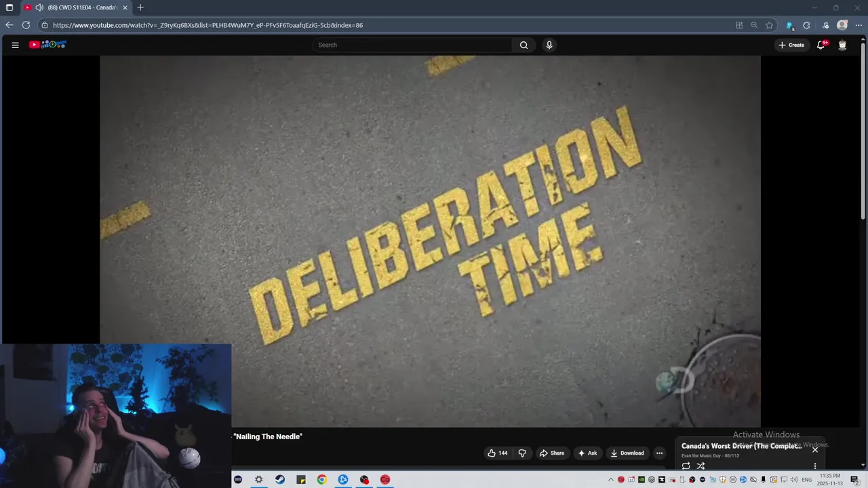Open media control music icon
Image resolution: width=868 pixels, height=488 pixels.
tap(825, 25)
